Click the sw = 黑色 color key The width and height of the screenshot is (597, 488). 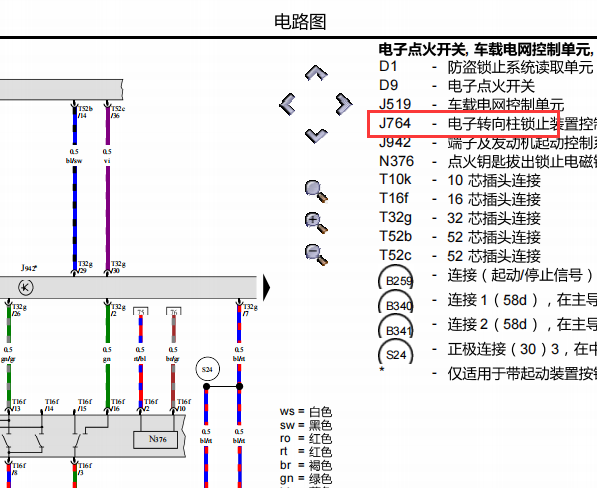tap(306, 425)
